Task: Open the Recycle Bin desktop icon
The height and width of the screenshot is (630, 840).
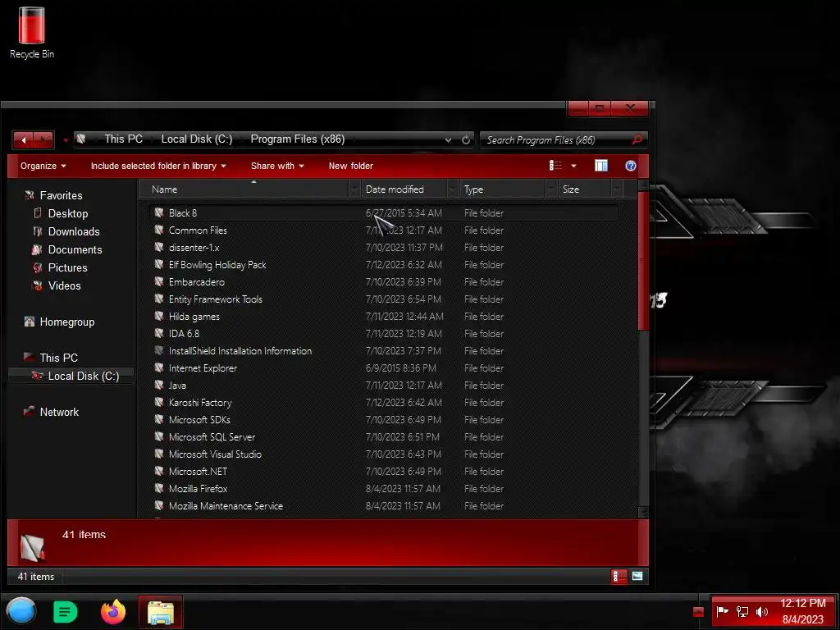Action: (32, 33)
